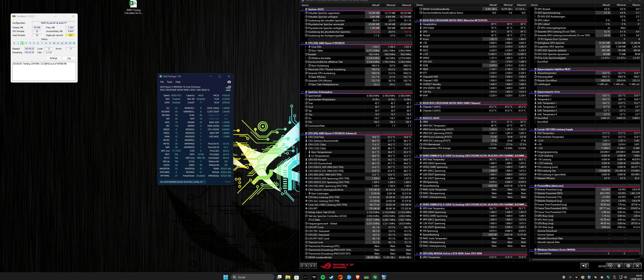Shrink sensor columns with inward arrows button
This screenshot has height=280, width=644.
(313, 266)
